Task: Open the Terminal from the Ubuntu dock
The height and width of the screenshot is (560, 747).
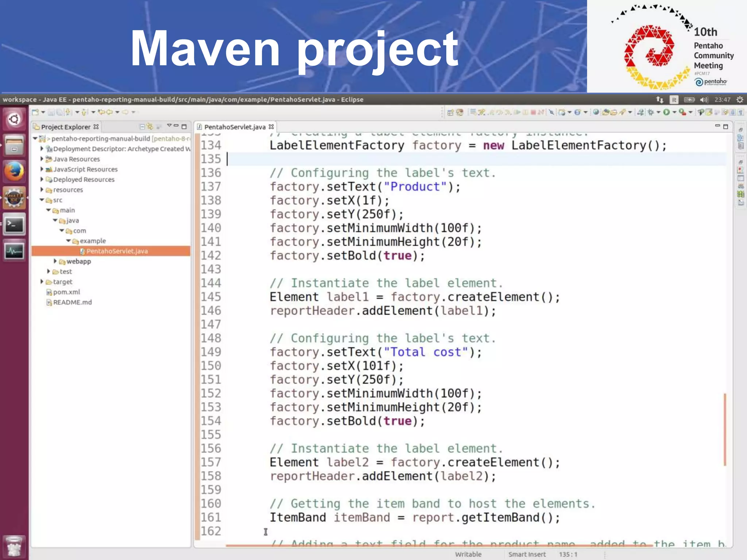Action: point(14,225)
